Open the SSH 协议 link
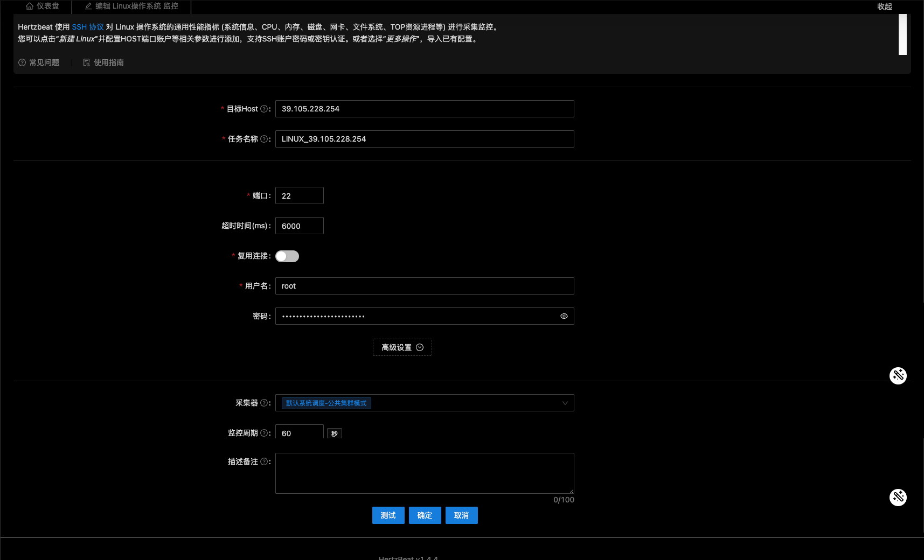Viewport: 924px width, 560px height. pos(88,27)
